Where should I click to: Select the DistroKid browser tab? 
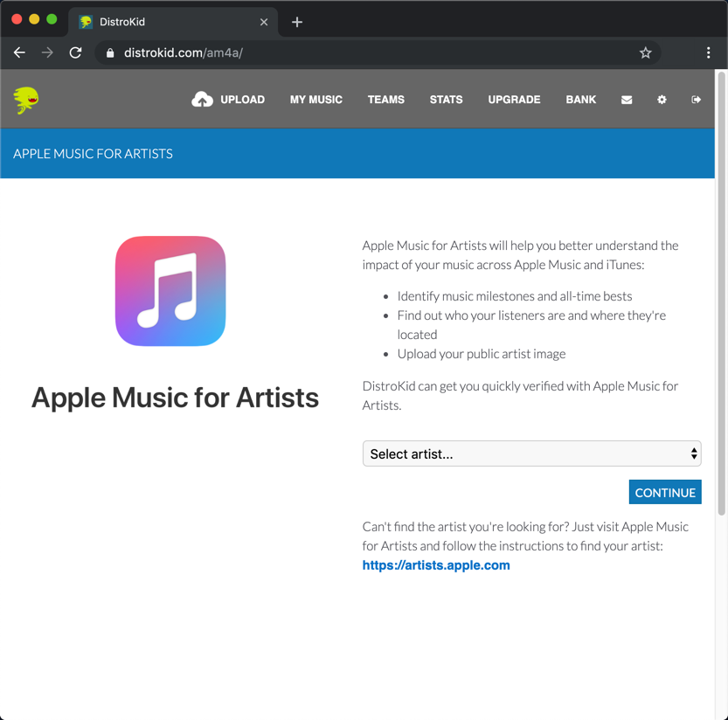point(173,22)
